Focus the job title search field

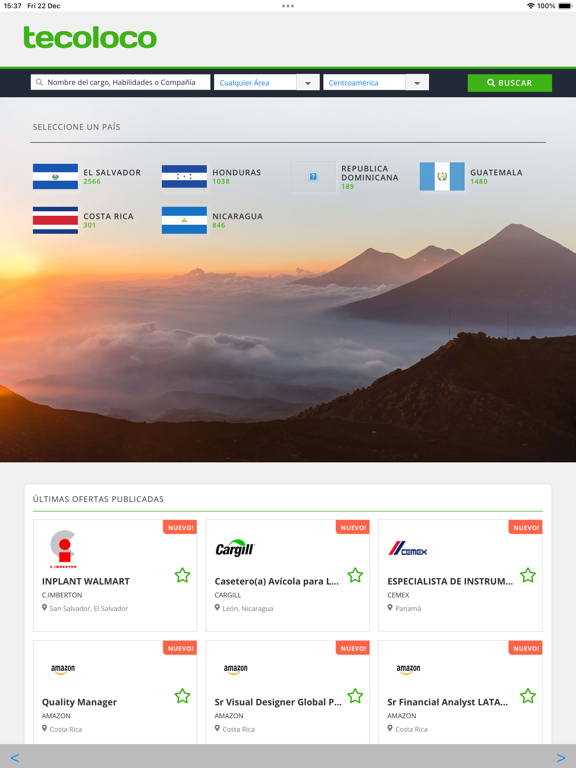point(120,82)
